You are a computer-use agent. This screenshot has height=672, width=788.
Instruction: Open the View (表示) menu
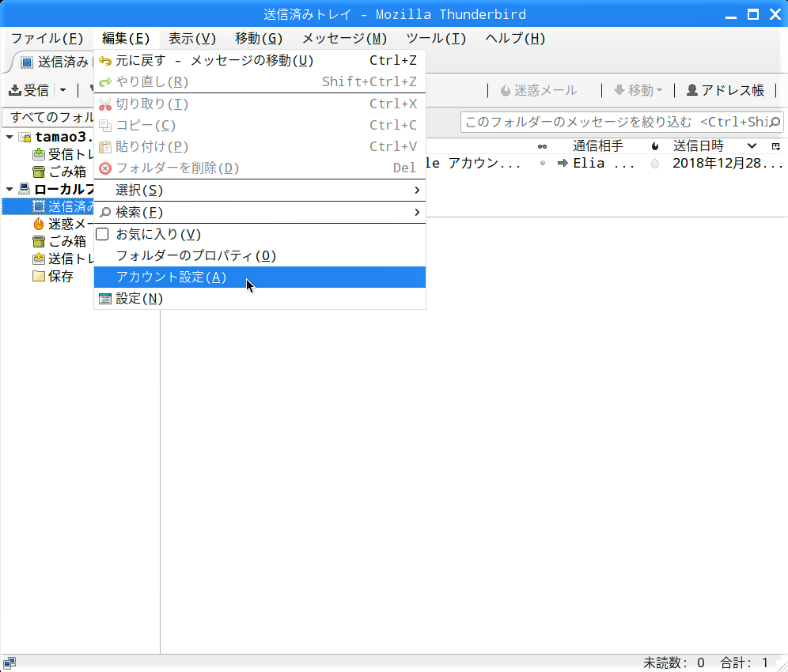click(192, 38)
